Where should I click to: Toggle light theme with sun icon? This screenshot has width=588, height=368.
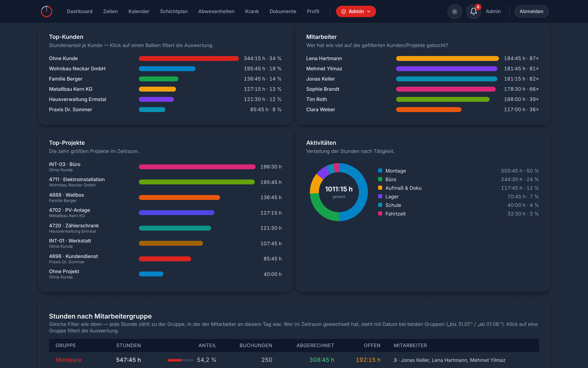pos(455,11)
